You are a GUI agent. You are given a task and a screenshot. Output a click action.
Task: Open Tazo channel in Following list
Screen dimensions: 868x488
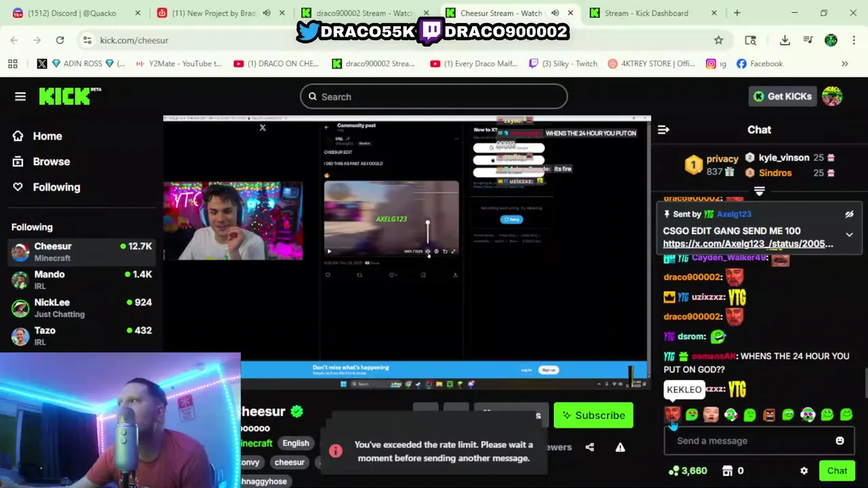[81, 335]
